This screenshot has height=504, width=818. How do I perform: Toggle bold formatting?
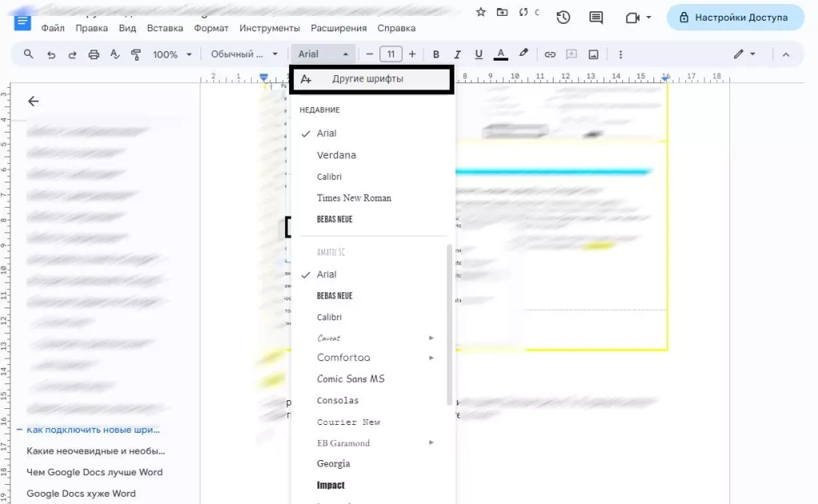(435, 54)
